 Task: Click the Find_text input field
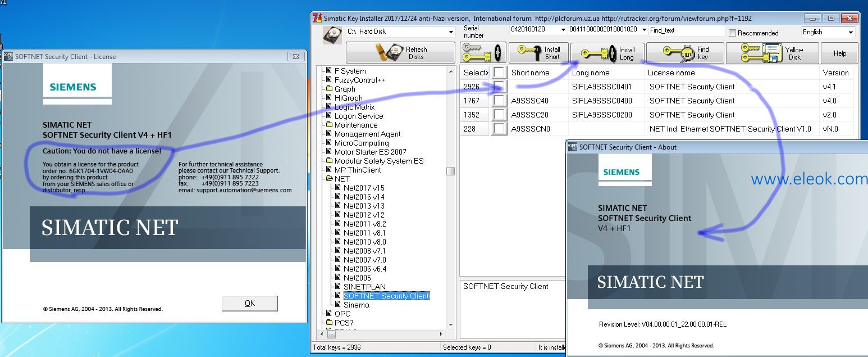[687, 30]
